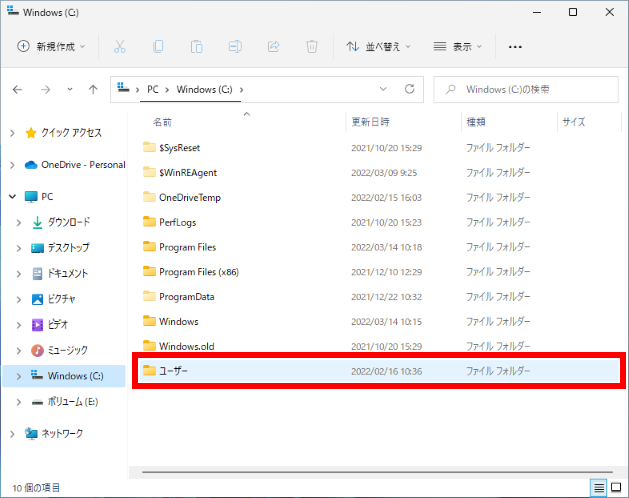Click the Rename icon in toolbar
Screen dimensions: 629x498
[x=235, y=47]
